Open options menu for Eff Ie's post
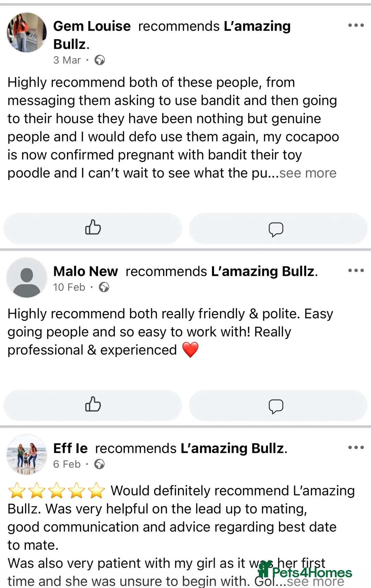Viewport: 371px width, 588px height. tap(356, 447)
